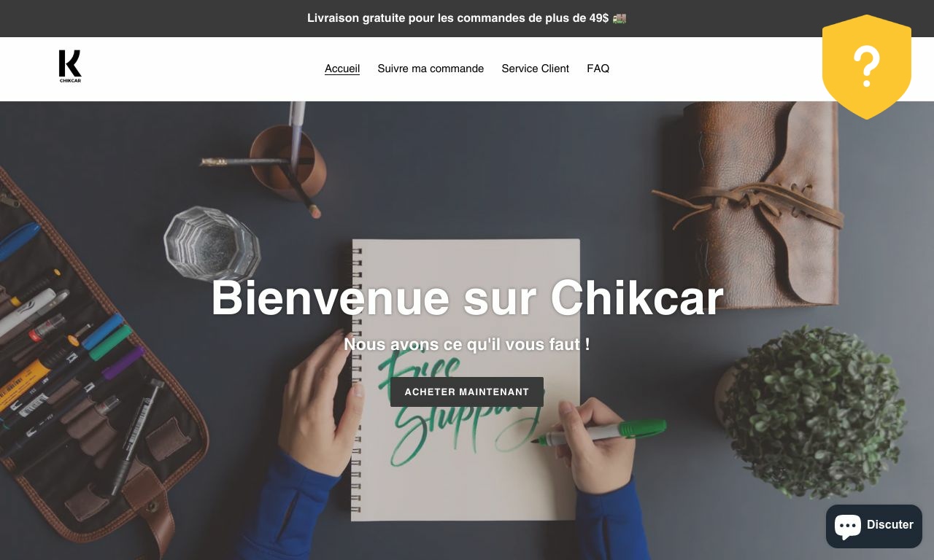Click the Bienvenue sur Chikcar heading
The width and height of the screenshot is (934, 560).
467,297
